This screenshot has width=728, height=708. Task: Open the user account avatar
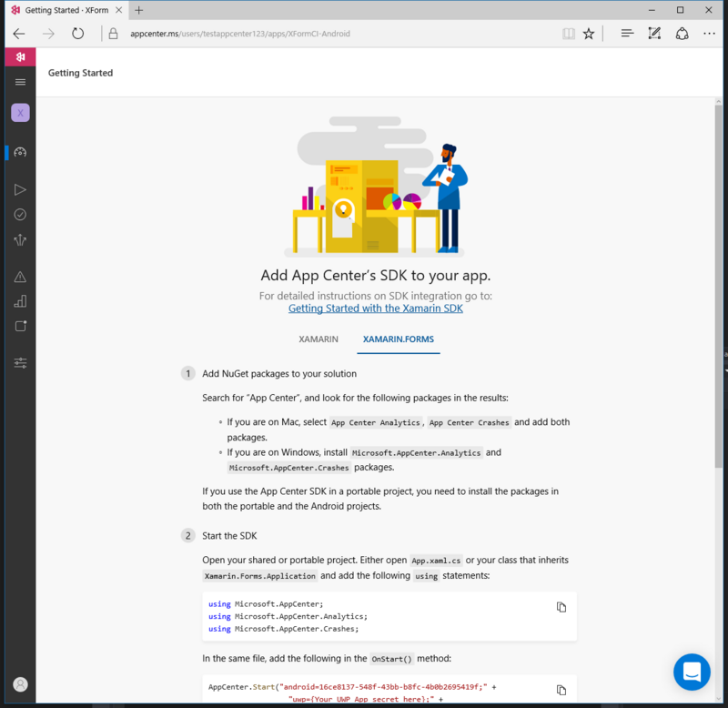[20, 684]
